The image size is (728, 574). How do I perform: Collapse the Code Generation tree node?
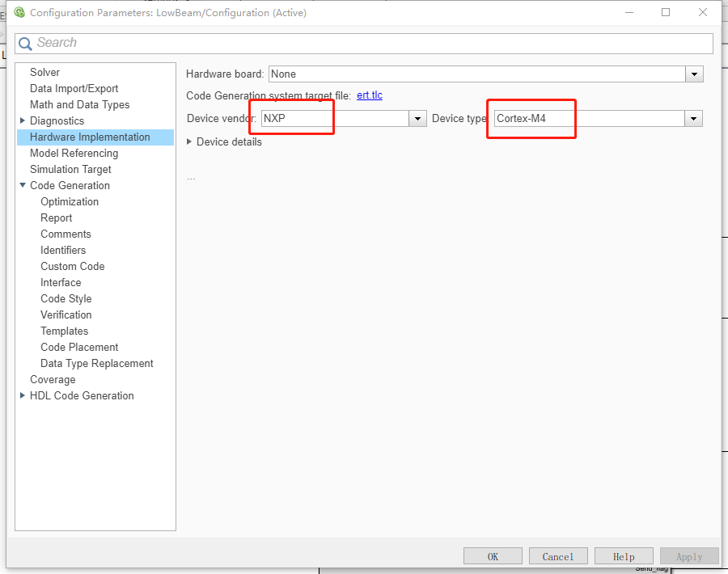coord(23,185)
